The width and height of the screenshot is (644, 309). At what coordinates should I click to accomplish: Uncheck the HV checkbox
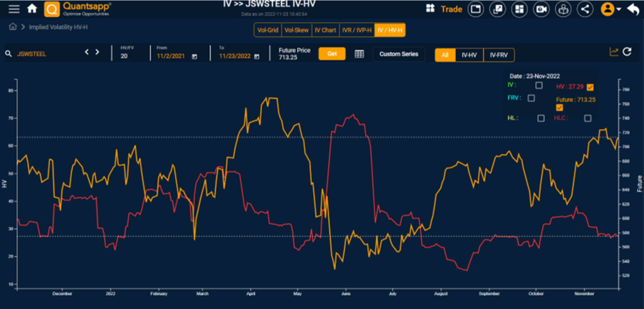point(590,87)
